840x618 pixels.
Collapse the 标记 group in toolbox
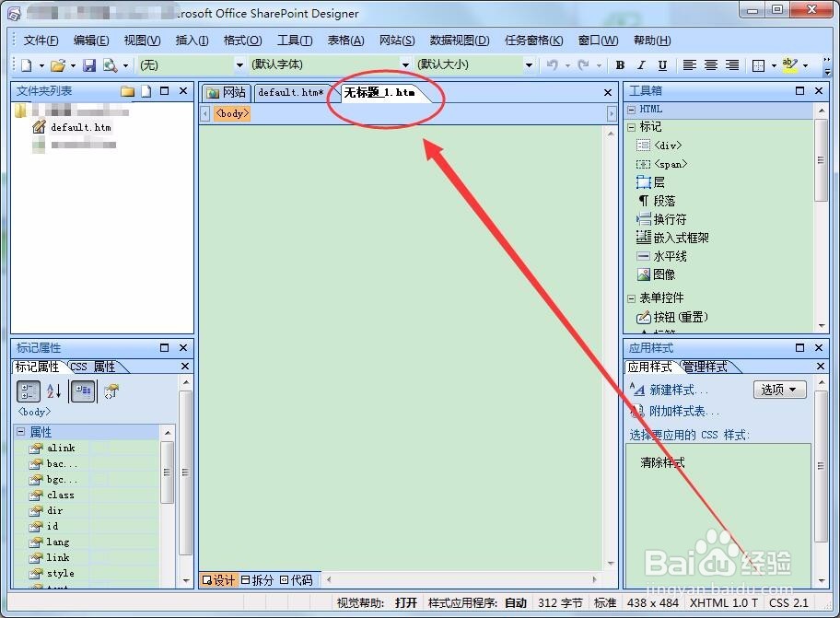[x=631, y=127]
